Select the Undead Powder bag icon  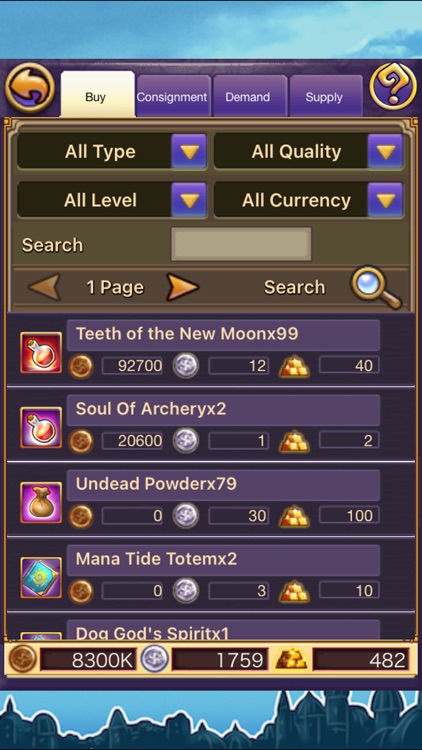click(x=41, y=502)
